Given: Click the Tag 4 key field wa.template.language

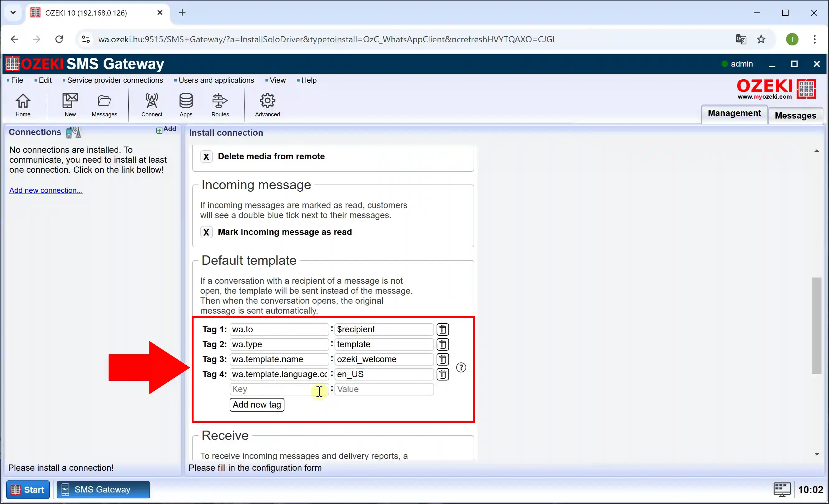Looking at the screenshot, I should point(279,374).
